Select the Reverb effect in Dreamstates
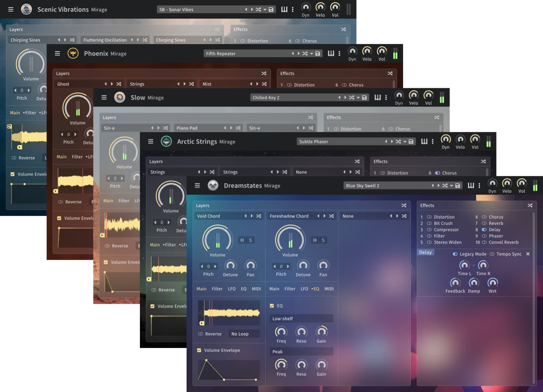The image size is (543, 392). tap(496, 223)
